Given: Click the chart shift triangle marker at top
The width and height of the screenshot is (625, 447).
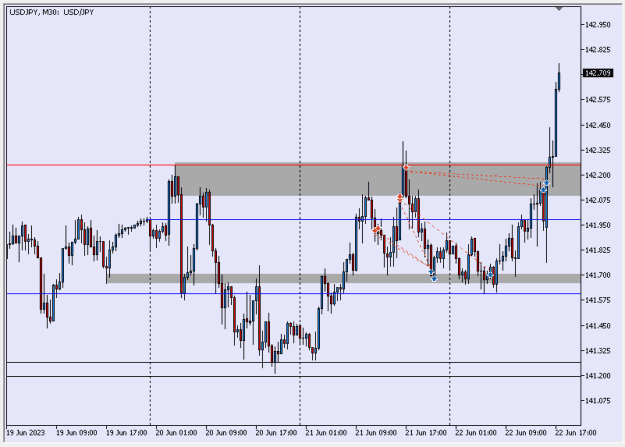Looking at the screenshot, I should tap(559, 8).
